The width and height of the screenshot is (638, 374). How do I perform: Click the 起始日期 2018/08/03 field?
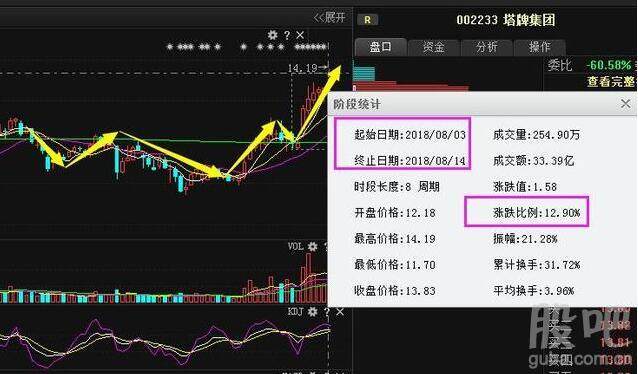coord(410,135)
